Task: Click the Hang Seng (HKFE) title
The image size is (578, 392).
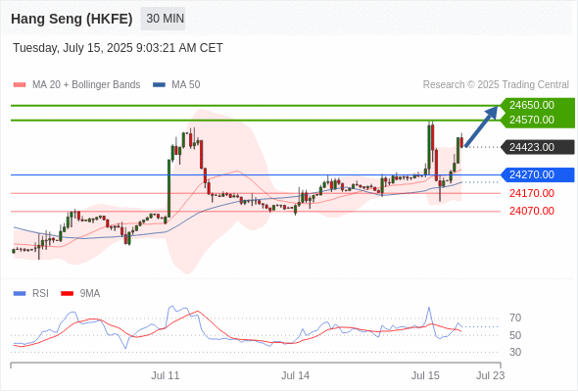Action: (72, 19)
